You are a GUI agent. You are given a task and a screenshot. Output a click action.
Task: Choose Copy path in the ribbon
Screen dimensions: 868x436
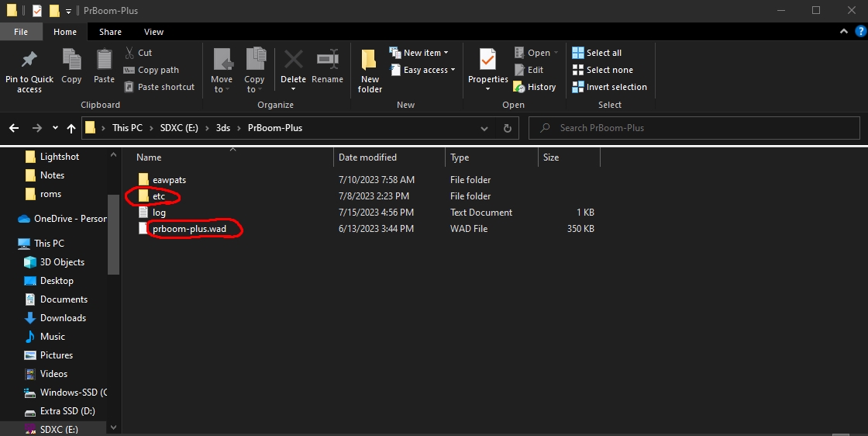[151, 70]
